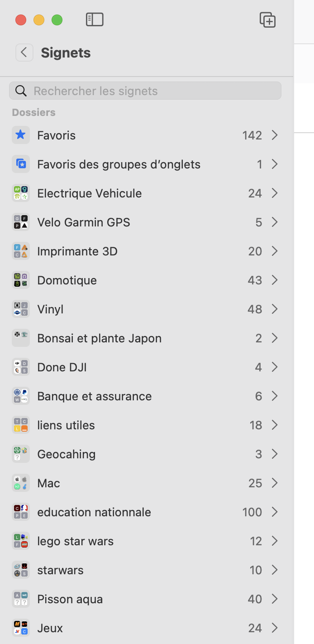
Task: Select the Pisson aqua folder
Action: coord(70,599)
